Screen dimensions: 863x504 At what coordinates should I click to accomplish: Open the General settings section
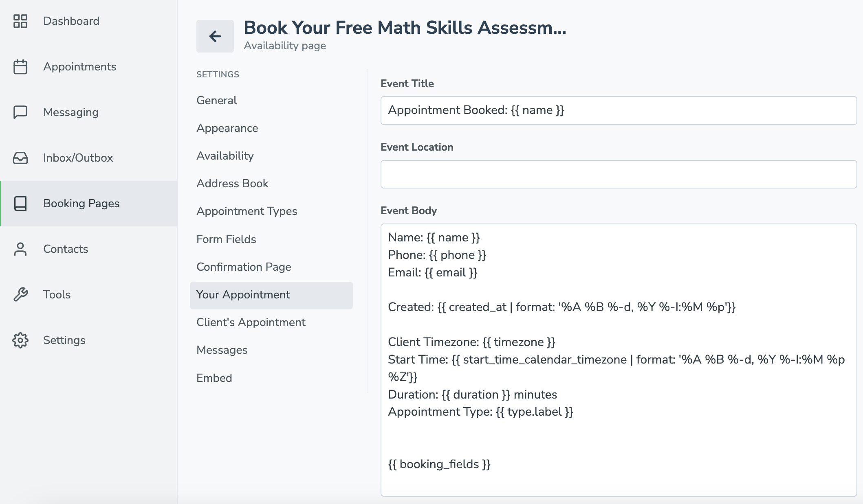tap(216, 101)
